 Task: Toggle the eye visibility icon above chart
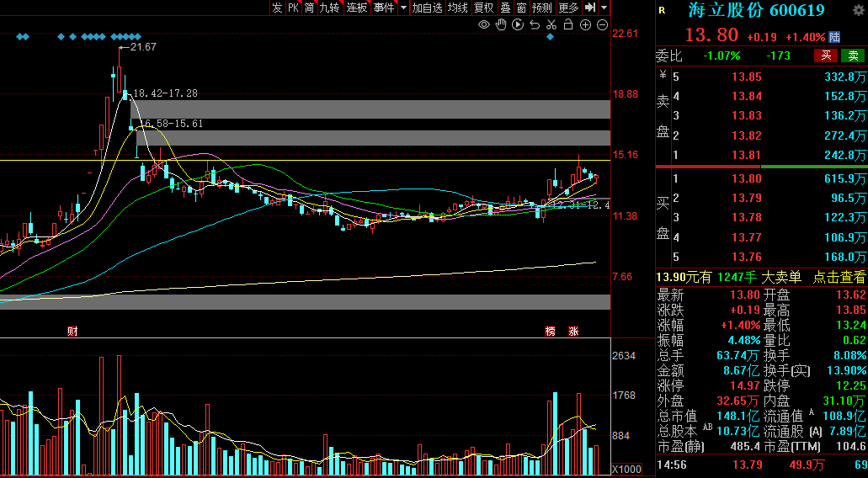[x=484, y=24]
